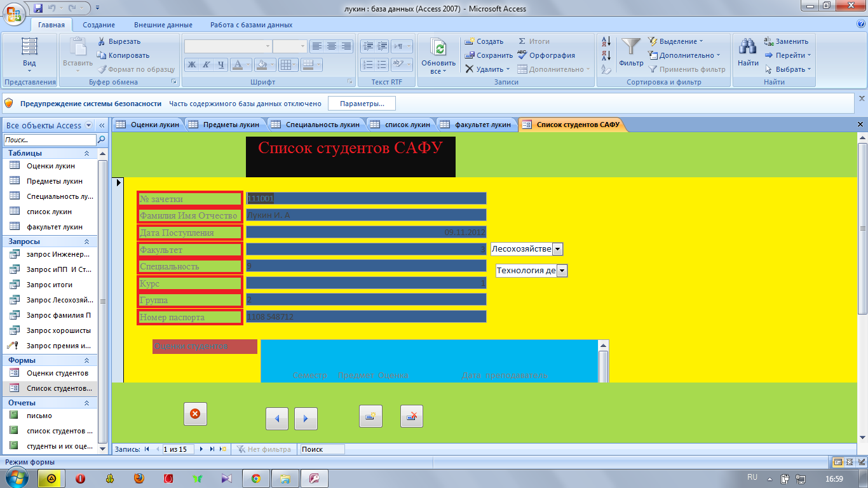The image size is (868, 488).
Task: Open the font color picker
Action: click(248, 64)
